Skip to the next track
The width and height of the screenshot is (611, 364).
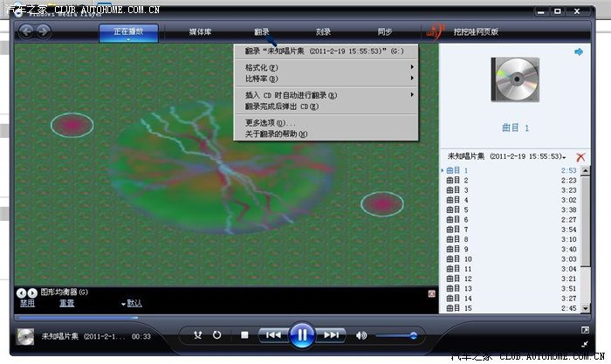pos(331,335)
